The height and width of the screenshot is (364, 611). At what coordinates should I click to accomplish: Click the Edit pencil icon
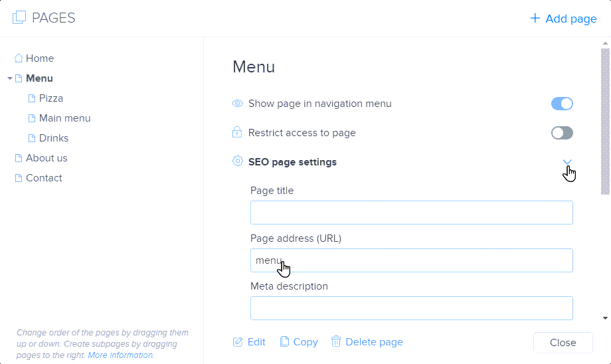[x=238, y=342]
